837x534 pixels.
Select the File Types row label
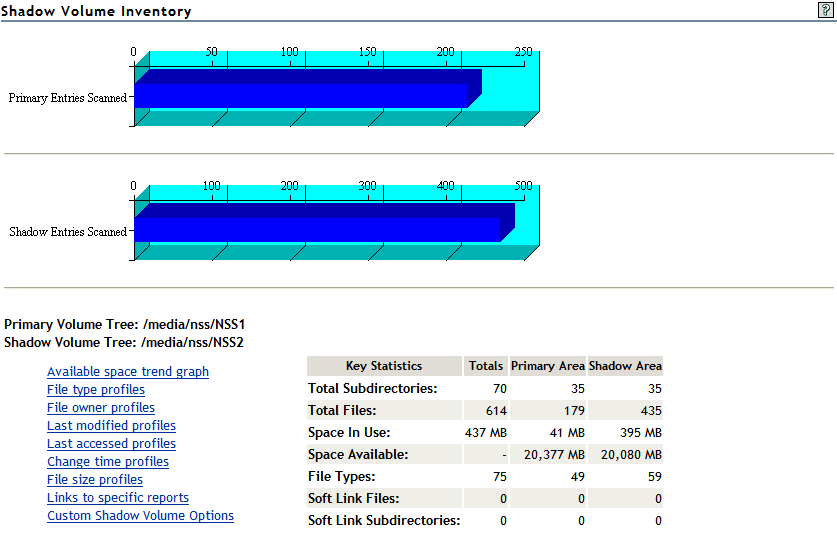(x=342, y=476)
